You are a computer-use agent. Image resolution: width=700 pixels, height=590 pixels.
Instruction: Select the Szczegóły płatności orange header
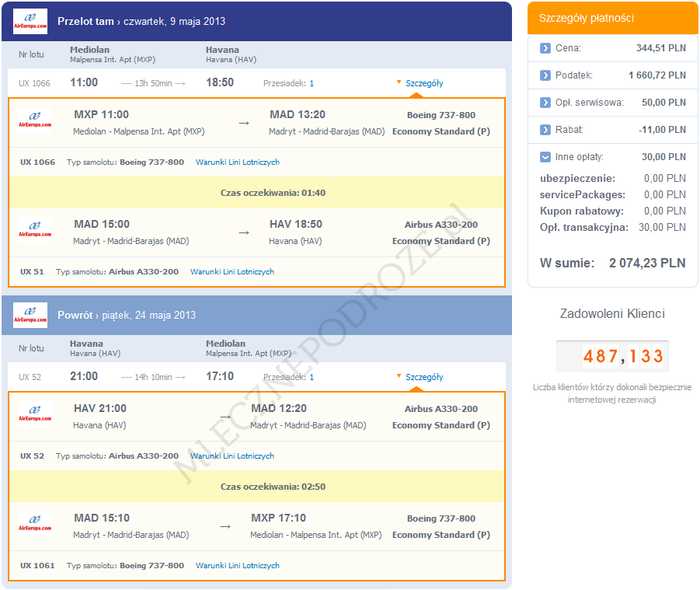click(x=612, y=18)
